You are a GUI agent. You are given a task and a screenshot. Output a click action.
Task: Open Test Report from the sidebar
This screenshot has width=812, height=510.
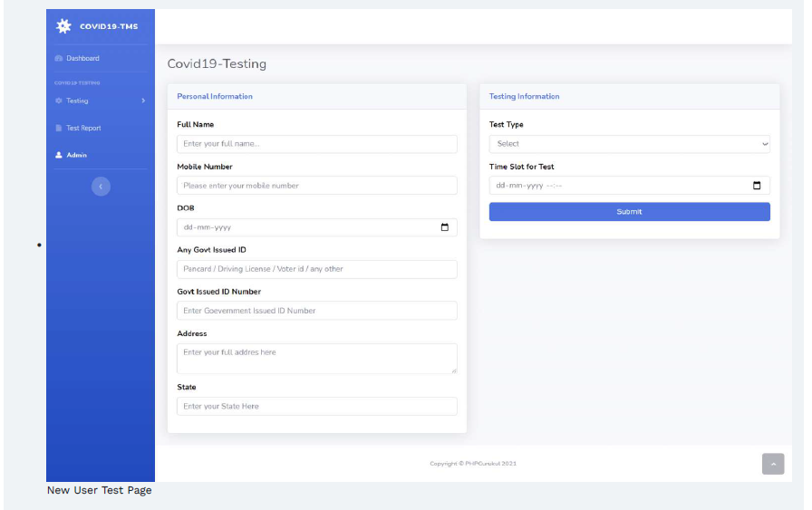[83, 128]
